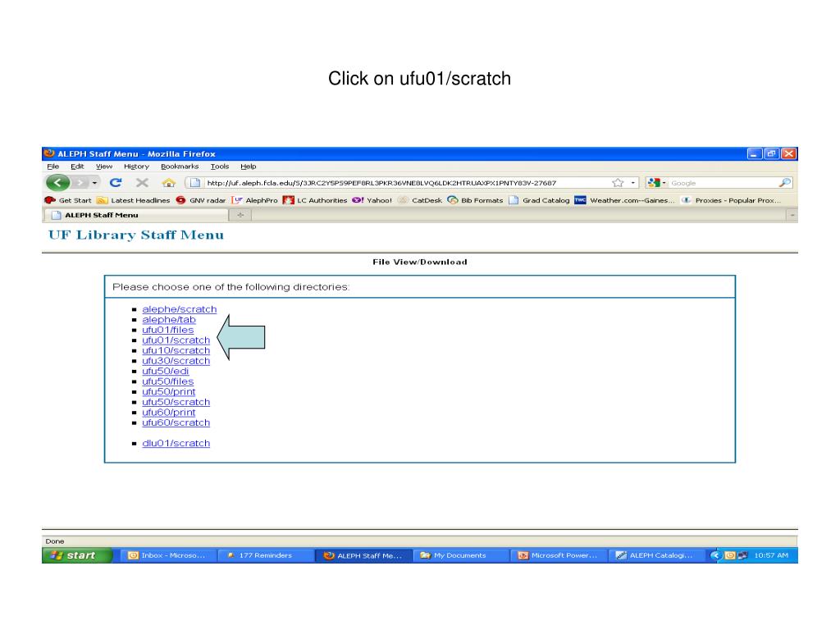
Task: Click the Windows Start button
Action: point(76,555)
